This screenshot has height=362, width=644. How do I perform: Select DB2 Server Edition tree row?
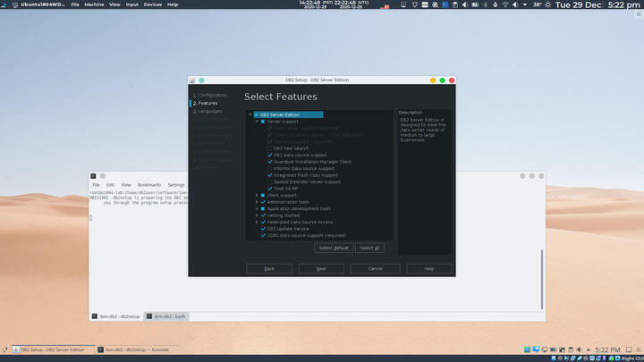pyautogui.click(x=288, y=115)
